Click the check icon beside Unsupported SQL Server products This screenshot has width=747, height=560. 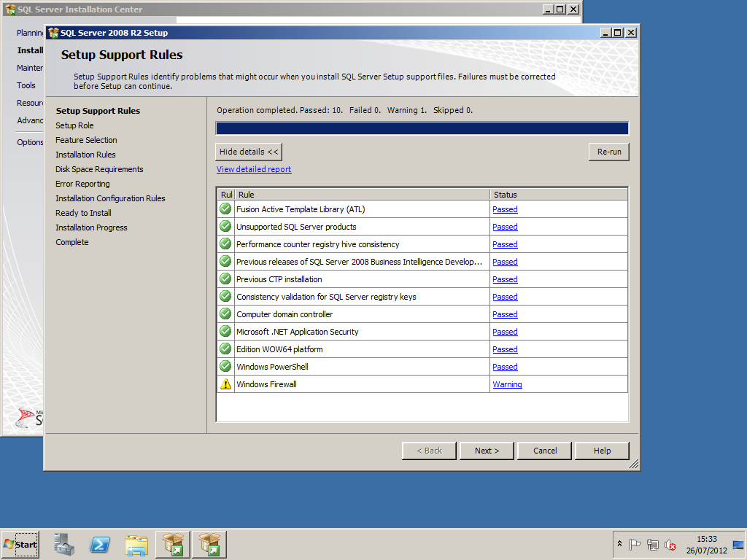click(225, 227)
